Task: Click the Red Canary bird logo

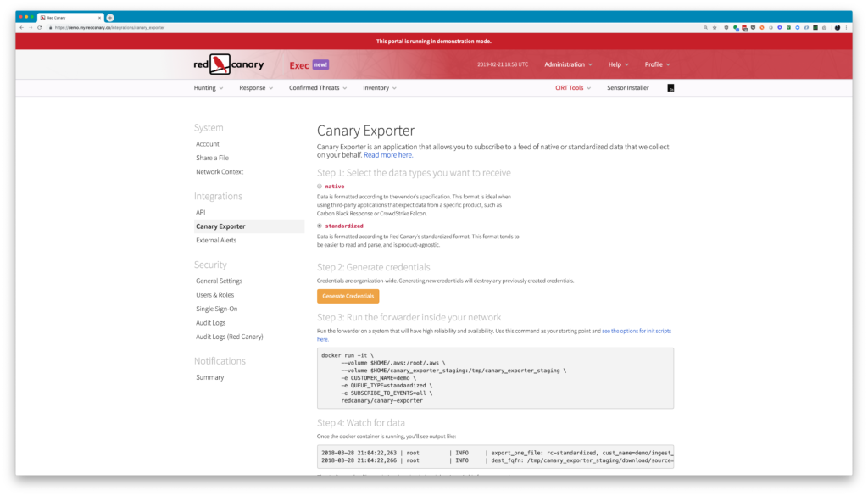Action: click(x=220, y=64)
